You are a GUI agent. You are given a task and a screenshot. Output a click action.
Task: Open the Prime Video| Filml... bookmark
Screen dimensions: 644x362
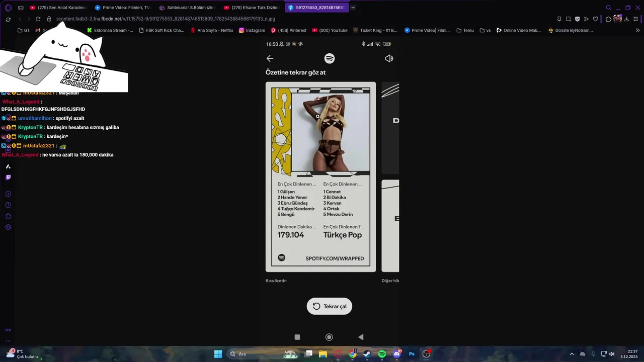(x=427, y=30)
